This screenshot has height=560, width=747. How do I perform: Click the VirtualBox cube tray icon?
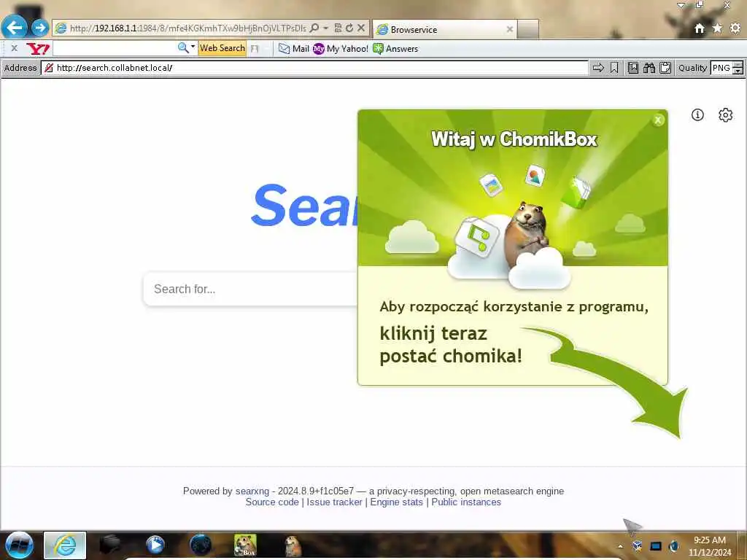637,545
